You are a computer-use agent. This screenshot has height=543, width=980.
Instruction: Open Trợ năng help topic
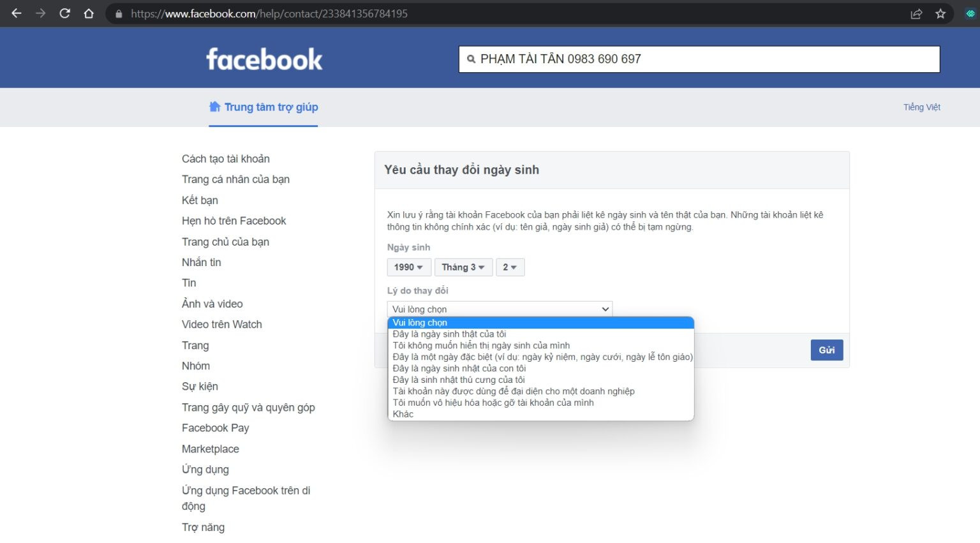(x=203, y=528)
